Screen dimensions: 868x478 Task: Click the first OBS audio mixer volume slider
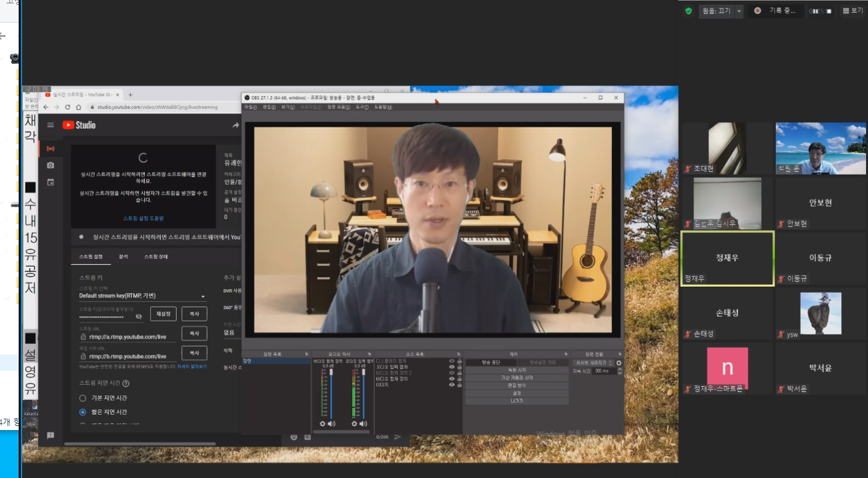click(x=331, y=393)
